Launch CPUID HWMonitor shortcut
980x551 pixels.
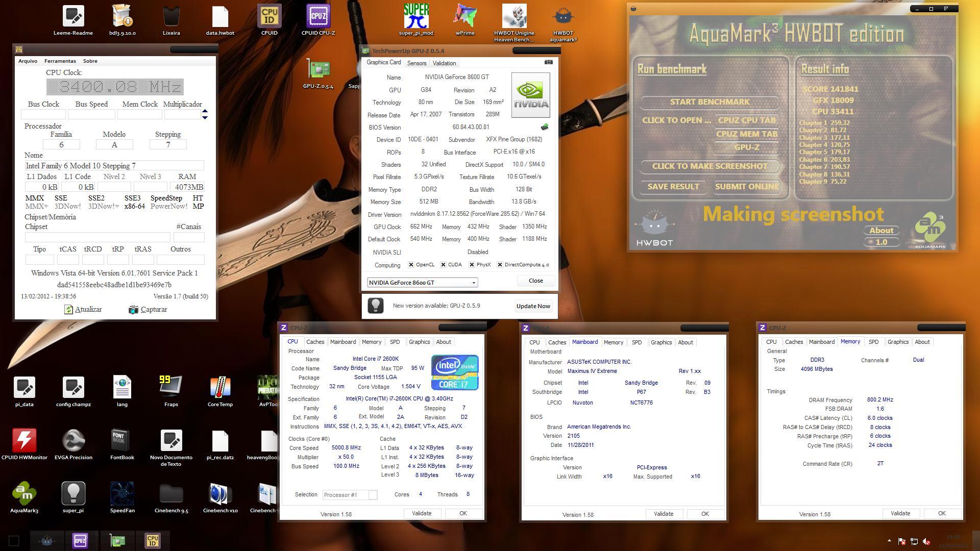24,445
